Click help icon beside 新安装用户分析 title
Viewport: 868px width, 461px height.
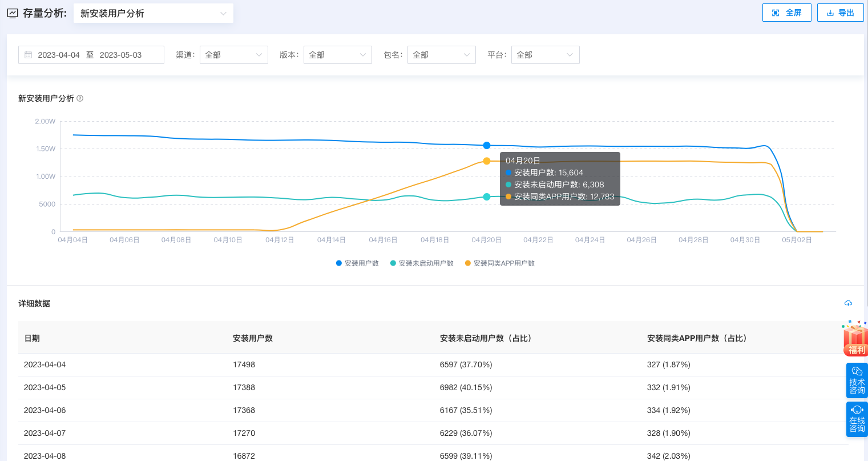click(80, 98)
